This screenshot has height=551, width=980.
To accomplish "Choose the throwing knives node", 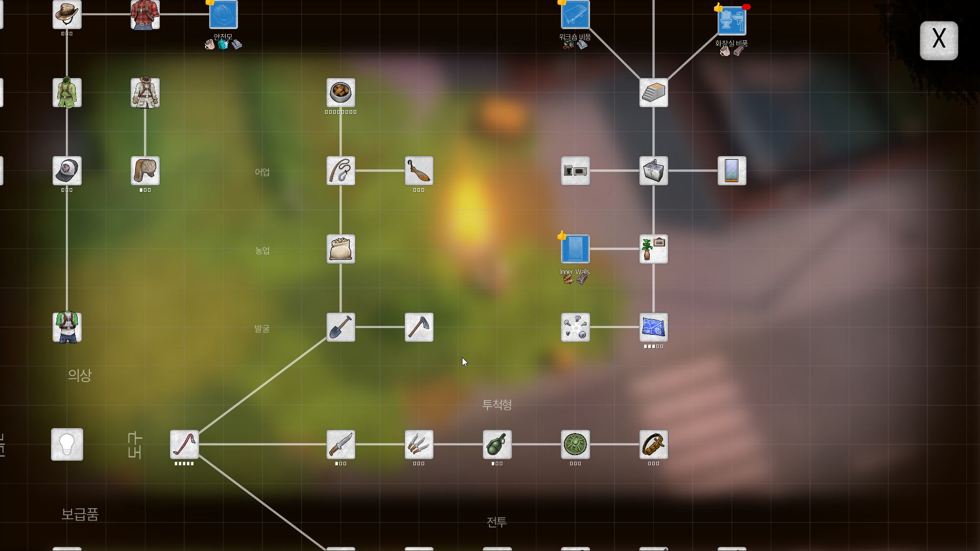I will pyautogui.click(x=419, y=444).
